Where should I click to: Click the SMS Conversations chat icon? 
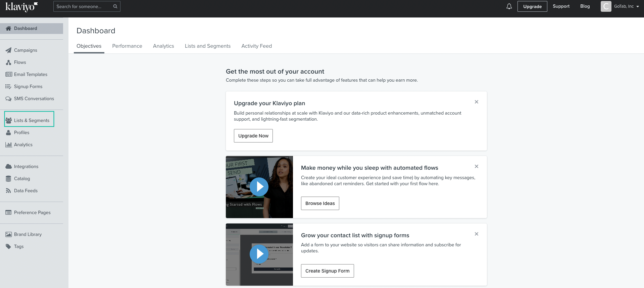pyautogui.click(x=8, y=99)
